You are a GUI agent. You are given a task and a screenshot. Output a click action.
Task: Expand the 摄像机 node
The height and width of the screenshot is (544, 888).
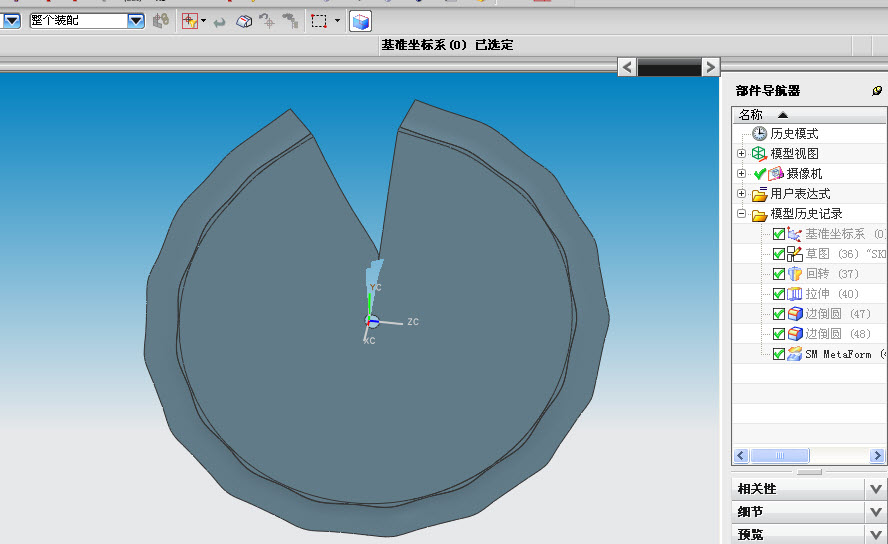(x=741, y=173)
